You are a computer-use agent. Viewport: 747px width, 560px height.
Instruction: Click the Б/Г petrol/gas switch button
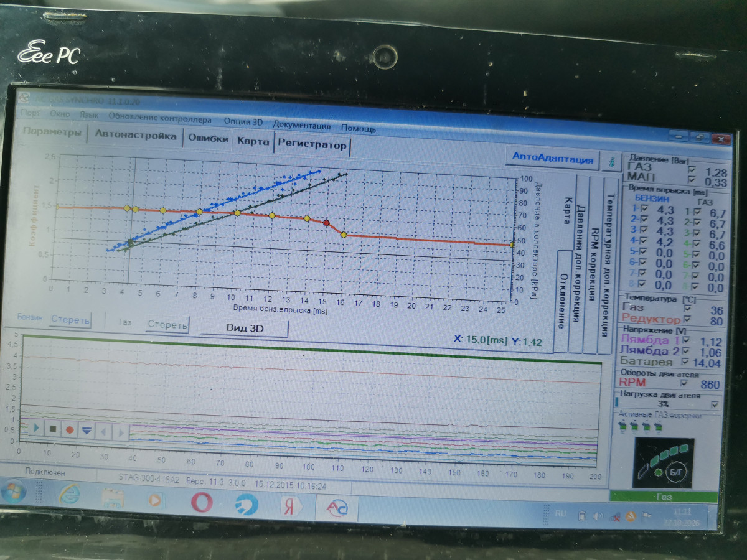[676, 470]
